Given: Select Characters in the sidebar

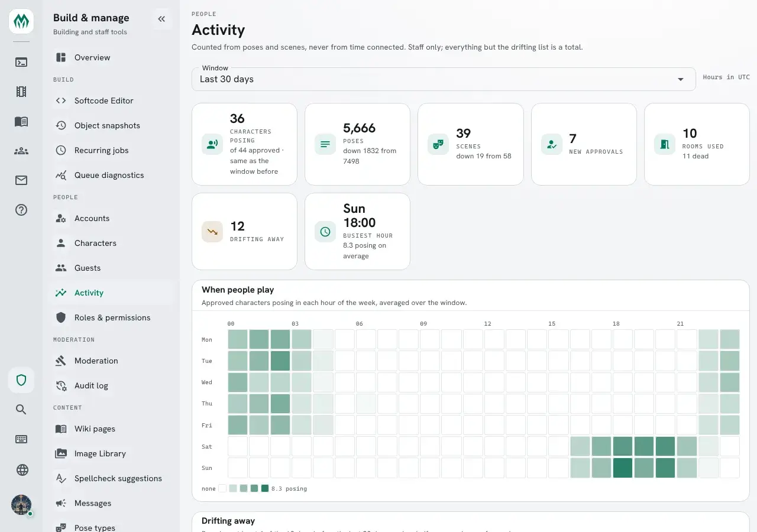Looking at the screenshot, I should 111,243.
